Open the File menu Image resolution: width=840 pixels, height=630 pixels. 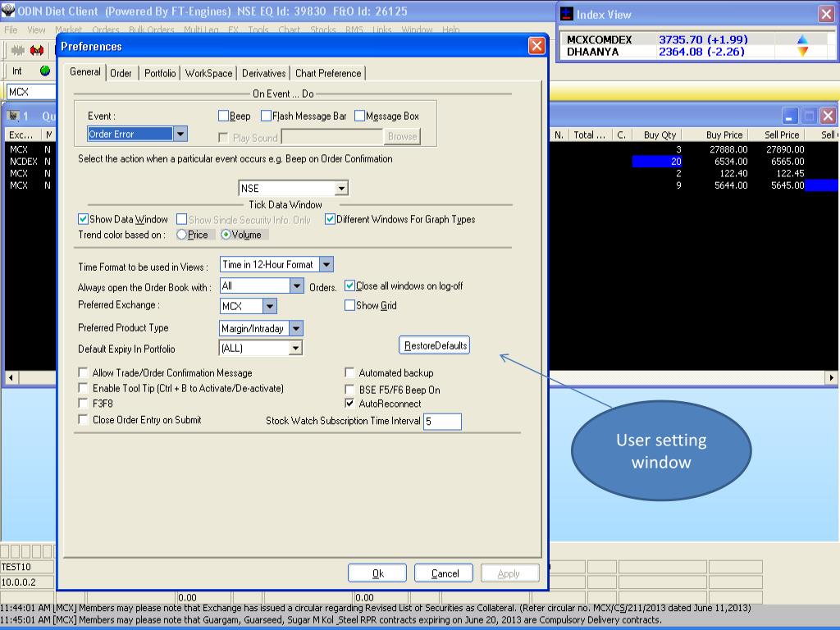(11, 30)
